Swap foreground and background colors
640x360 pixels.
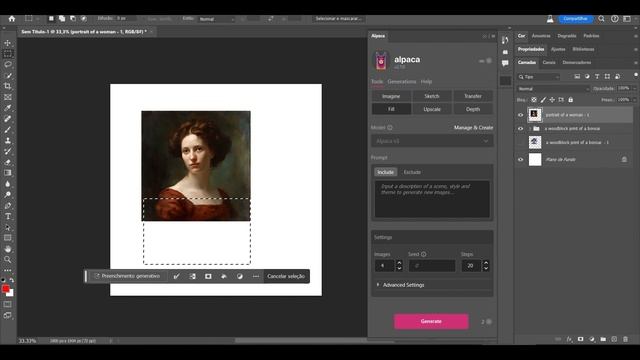point(12,280)
